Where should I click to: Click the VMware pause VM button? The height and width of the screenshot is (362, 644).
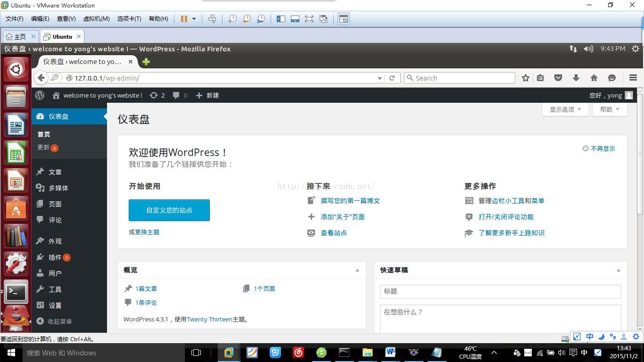(184, 19)
